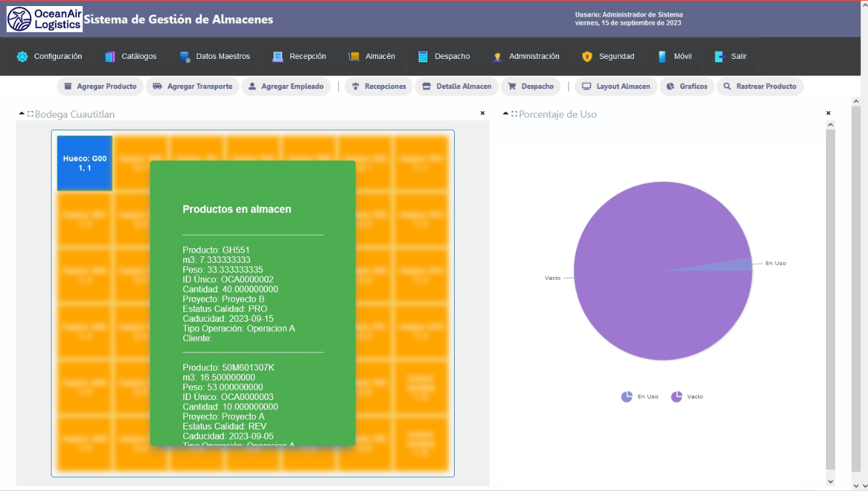This screenshot has height=491, width=868.
Task: Click the Bodega Cuautitlan panel title
Action: tap(75, 114)
